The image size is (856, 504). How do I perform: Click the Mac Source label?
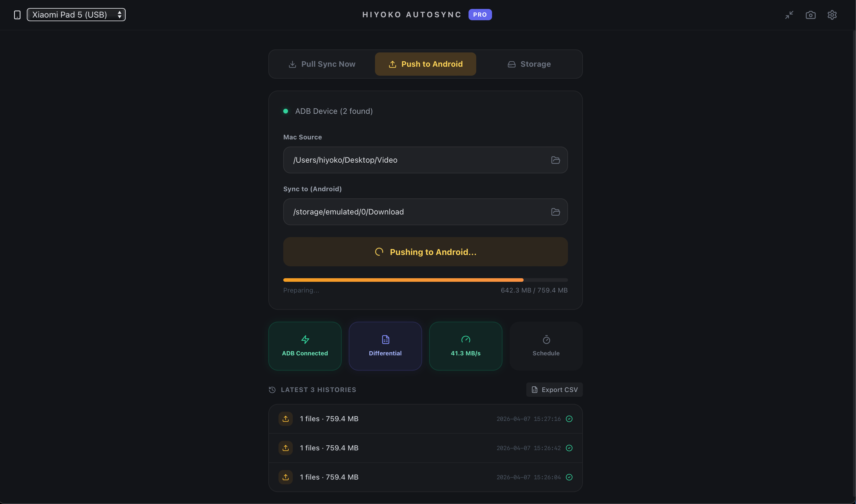(302, 137)
